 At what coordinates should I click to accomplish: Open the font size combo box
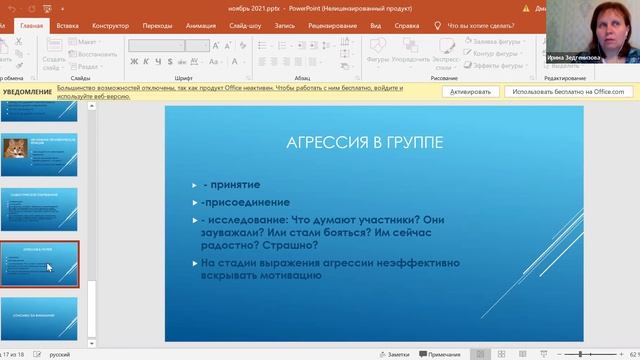coord(198,45)
